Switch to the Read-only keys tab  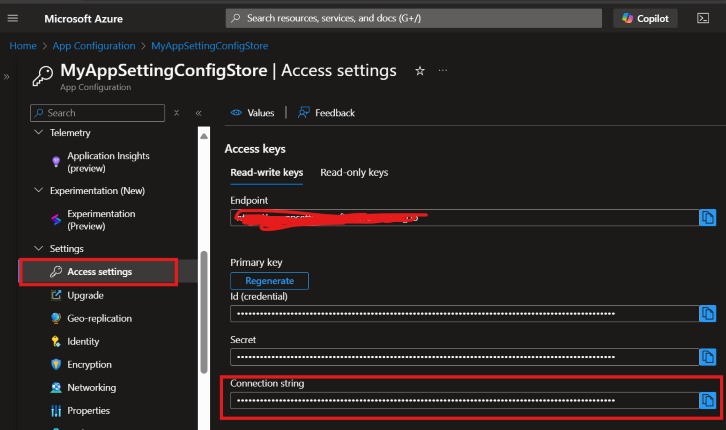point(354,172)
